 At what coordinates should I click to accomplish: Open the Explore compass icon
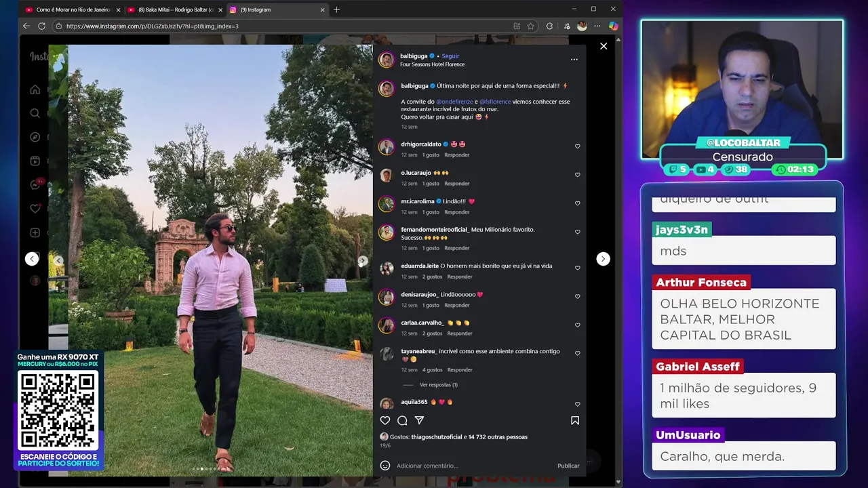coord(35,137)
